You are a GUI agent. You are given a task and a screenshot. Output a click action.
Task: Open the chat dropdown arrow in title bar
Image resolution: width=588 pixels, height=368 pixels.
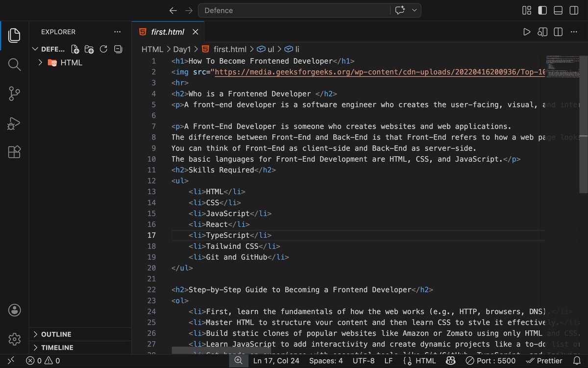pos(415,10)
